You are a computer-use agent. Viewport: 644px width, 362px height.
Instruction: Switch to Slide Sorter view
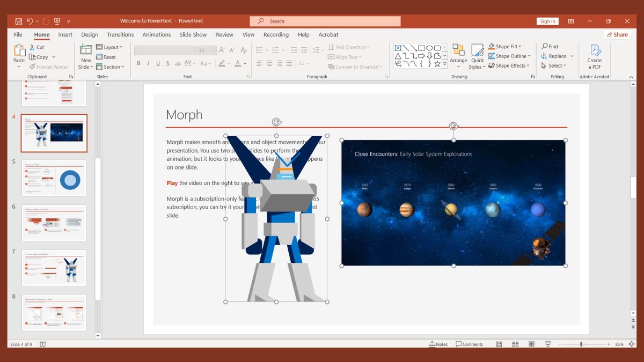point(515,344)
